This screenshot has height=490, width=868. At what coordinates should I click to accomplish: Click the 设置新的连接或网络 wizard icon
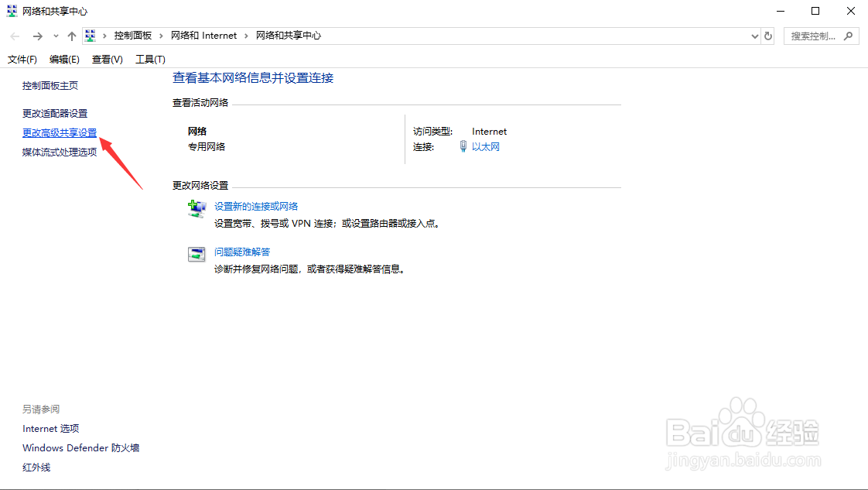[196, 207]
